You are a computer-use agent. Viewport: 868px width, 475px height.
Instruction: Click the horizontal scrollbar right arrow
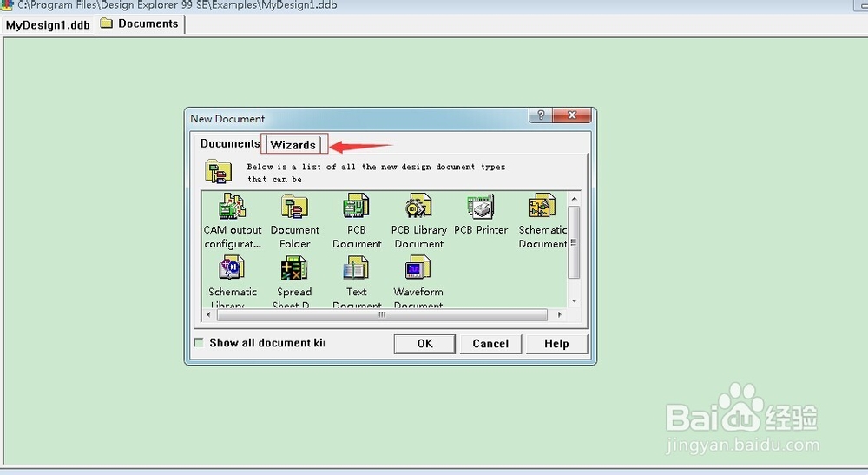point(560,314)
